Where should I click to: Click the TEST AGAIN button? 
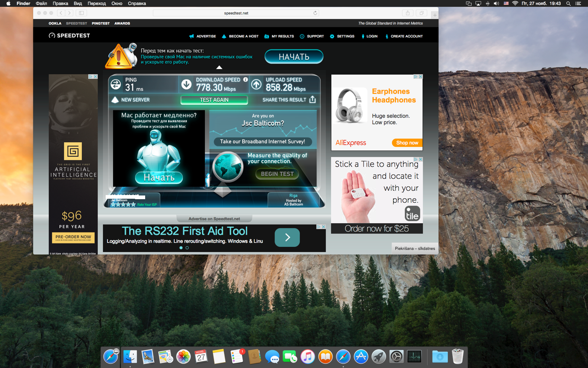[x=214, y=99]
